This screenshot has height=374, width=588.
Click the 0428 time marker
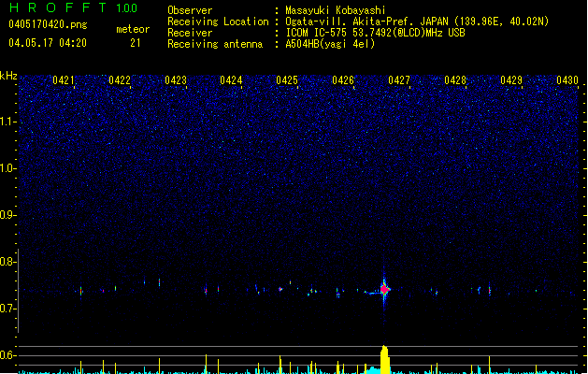tap(455, 80)
